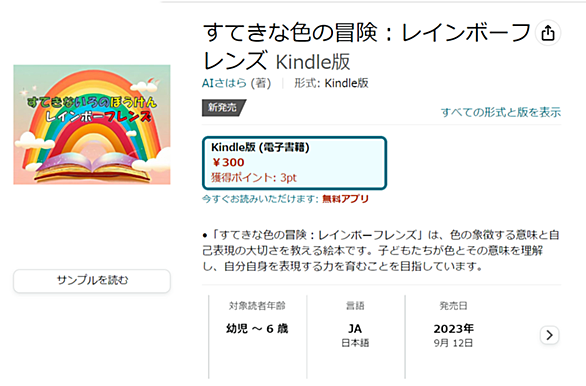Screen dimensions: 586x386
Task: Show all formats via すべての形式と版を表示
Action: point(501,112)
